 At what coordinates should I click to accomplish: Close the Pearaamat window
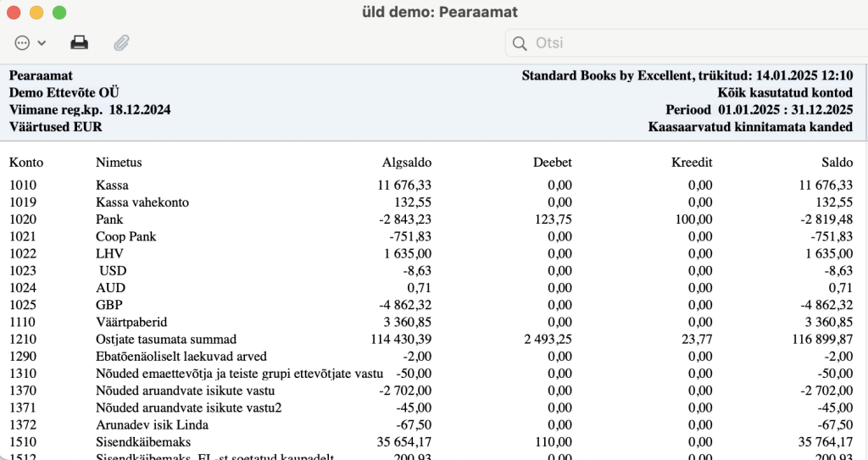[14, 12]
